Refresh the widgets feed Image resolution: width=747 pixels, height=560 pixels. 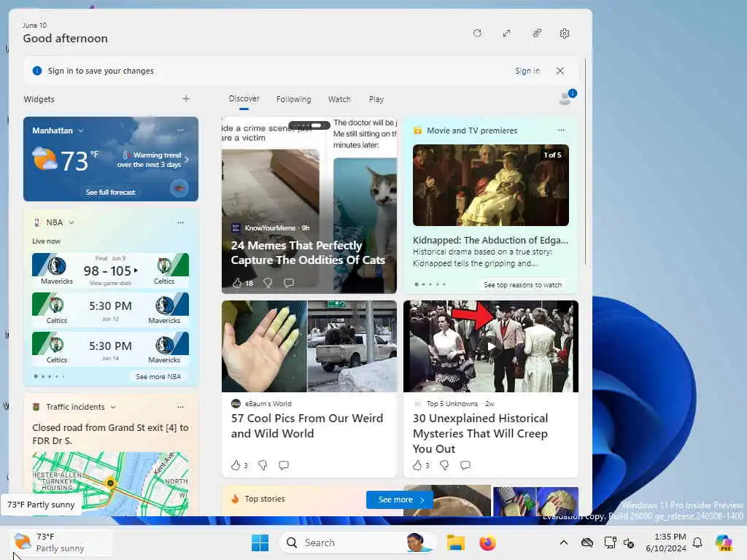pos(477,34)
